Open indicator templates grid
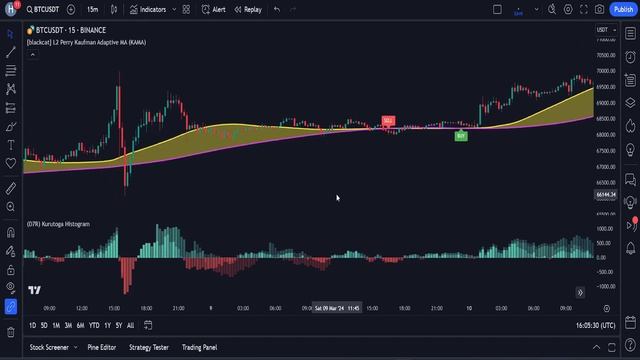Image resolution: width=640 pixels, height=360 pixels. tap(186, 9)
